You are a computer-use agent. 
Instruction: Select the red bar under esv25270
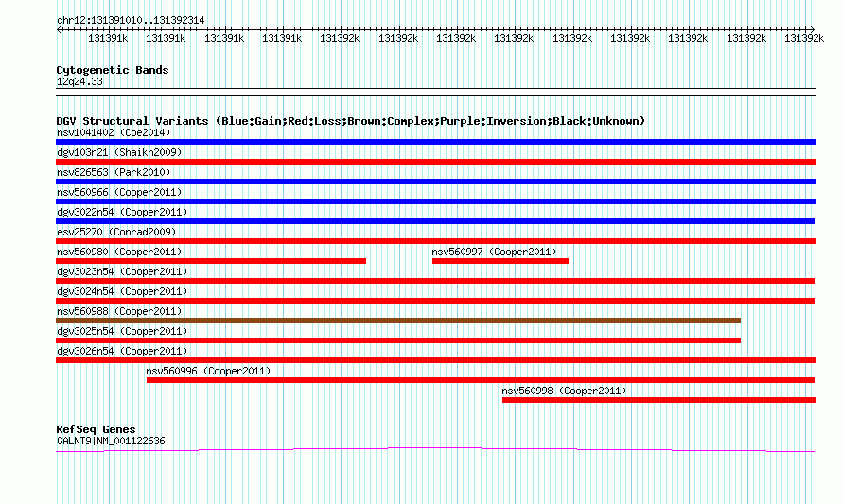435,241
